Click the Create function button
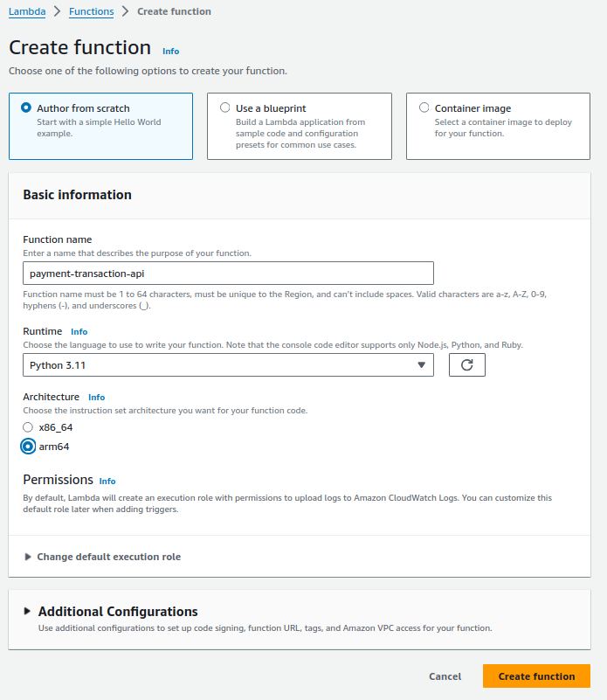The width and height of the screenshot is (607, 700). (x=536, y=676)
